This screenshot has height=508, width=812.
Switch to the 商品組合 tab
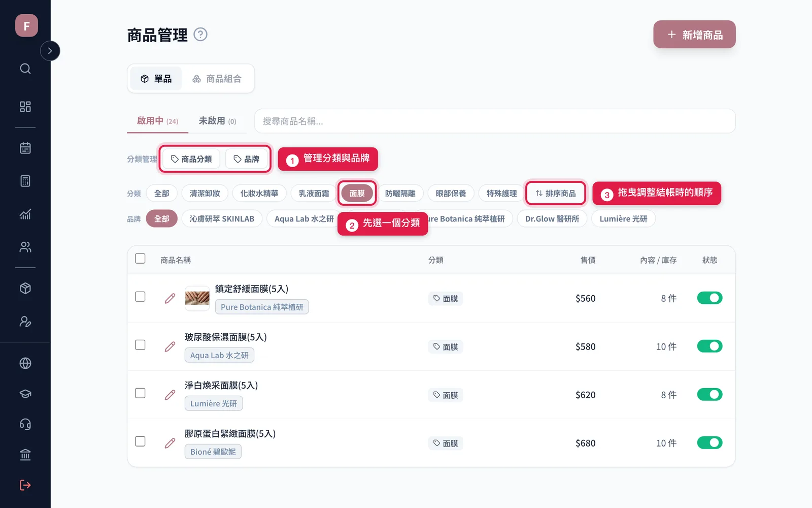(217, 79)
